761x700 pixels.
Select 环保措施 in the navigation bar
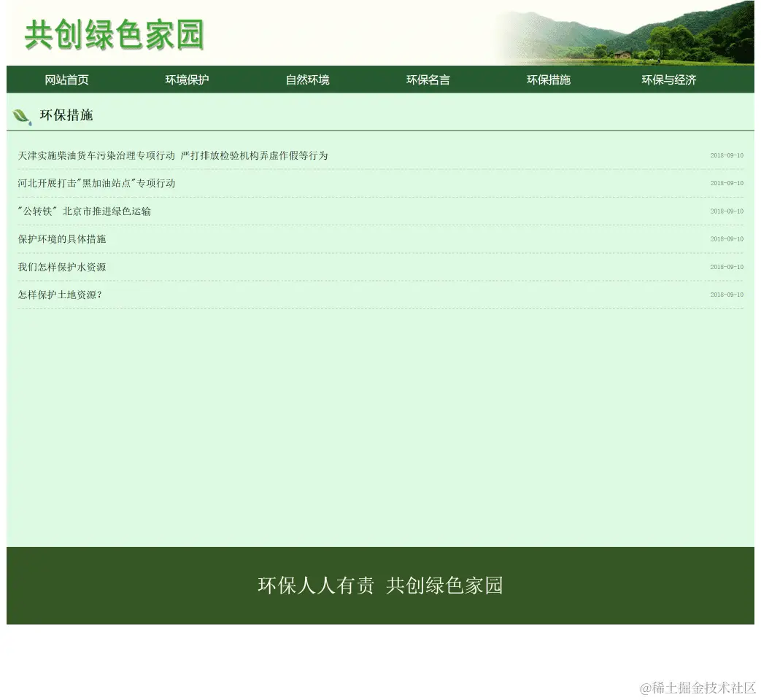(549, 79)
